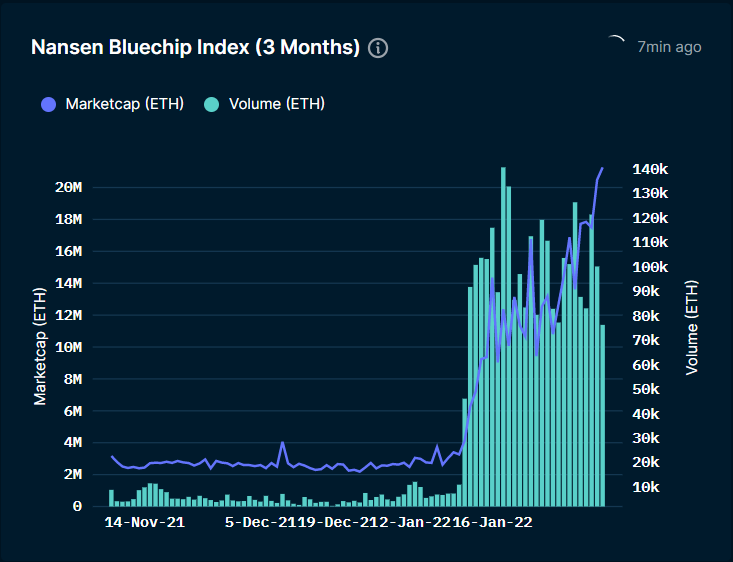The height and width of the screenshot is (562, 733).
Task: Click the early December marketcap line spike
Action: [282, 442]
